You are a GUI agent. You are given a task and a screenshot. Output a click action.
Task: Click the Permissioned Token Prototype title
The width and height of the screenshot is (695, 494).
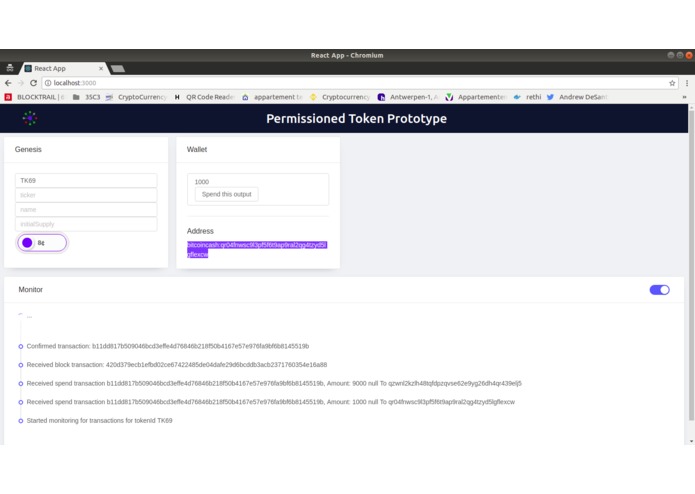(x=356, y=118)
